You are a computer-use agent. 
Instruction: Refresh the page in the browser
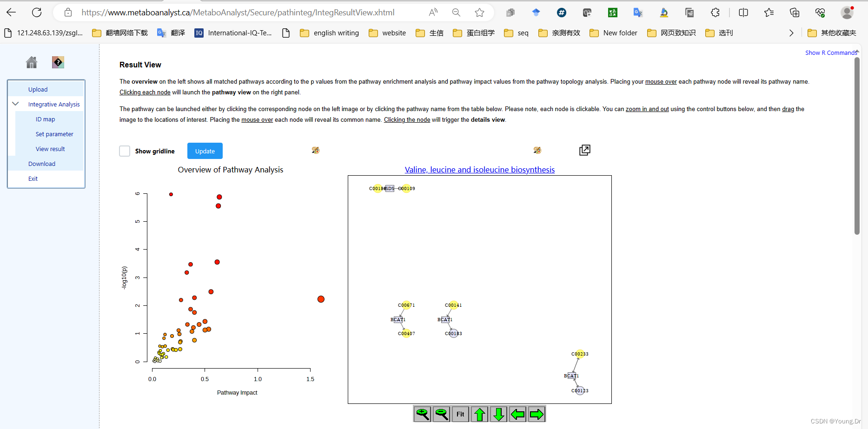coord(37,12)
